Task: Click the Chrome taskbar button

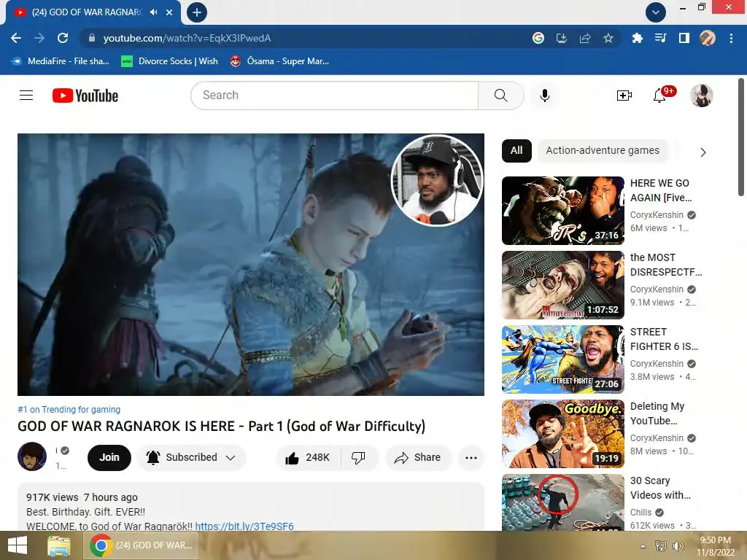Action: pyautogui.click(x=141, y=545)
